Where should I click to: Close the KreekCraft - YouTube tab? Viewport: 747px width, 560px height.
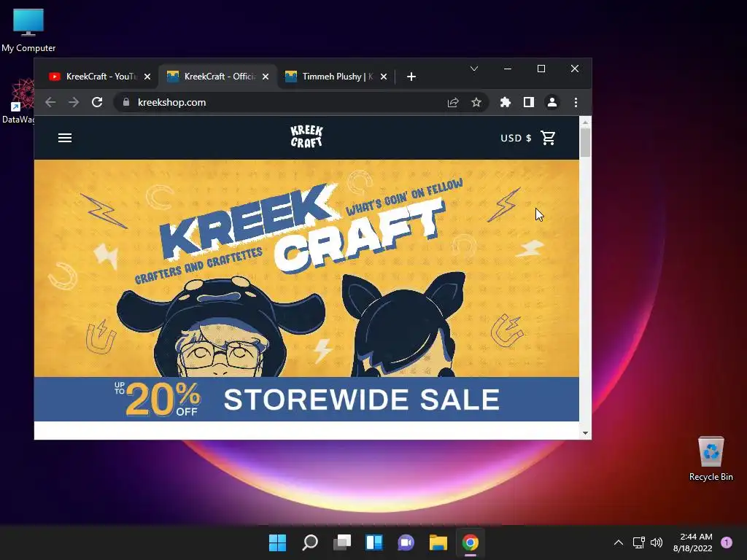coord(147,77)
